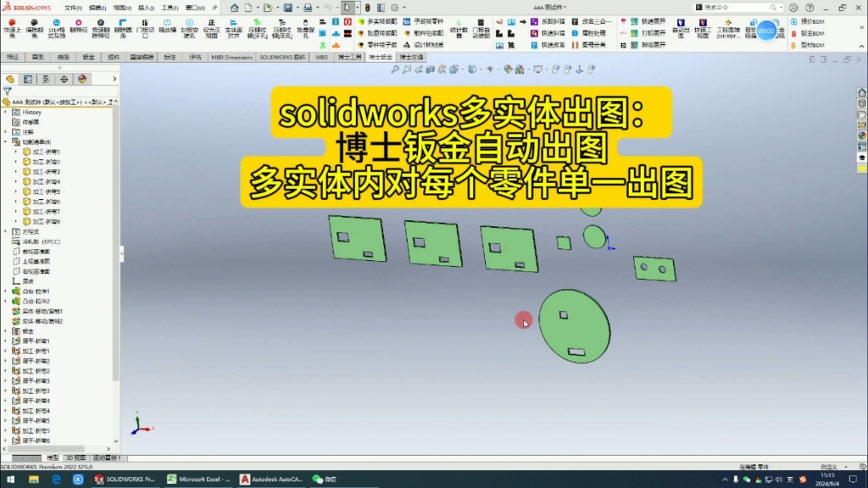Select the 多实体转配图 tool
Screen dimensions: 868x488
(372, 19)
